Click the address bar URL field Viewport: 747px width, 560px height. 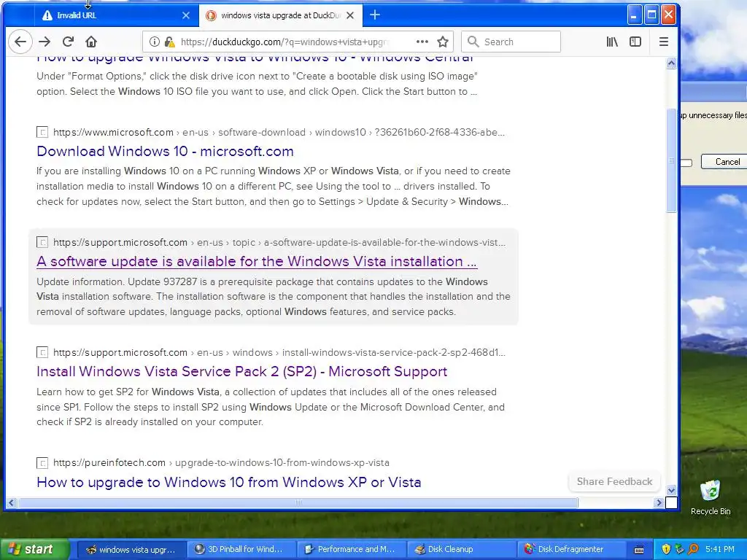(284, 42)
